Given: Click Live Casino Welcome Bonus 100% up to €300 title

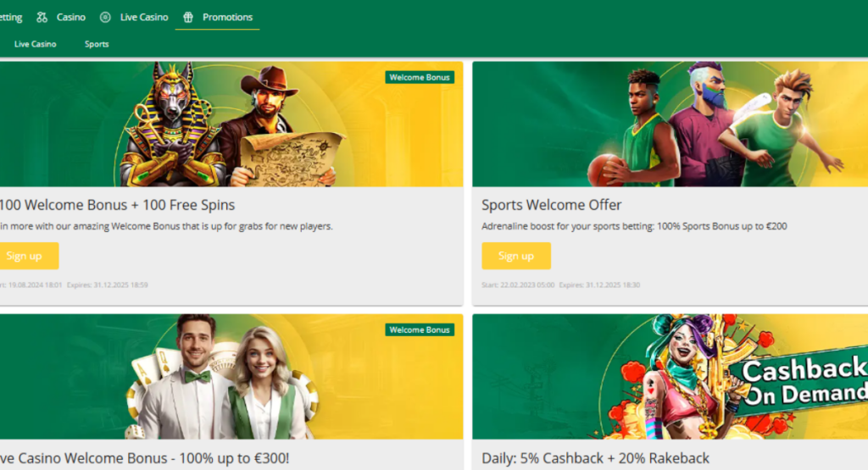Looking at the screenshot, I should [x=144, y=458].
